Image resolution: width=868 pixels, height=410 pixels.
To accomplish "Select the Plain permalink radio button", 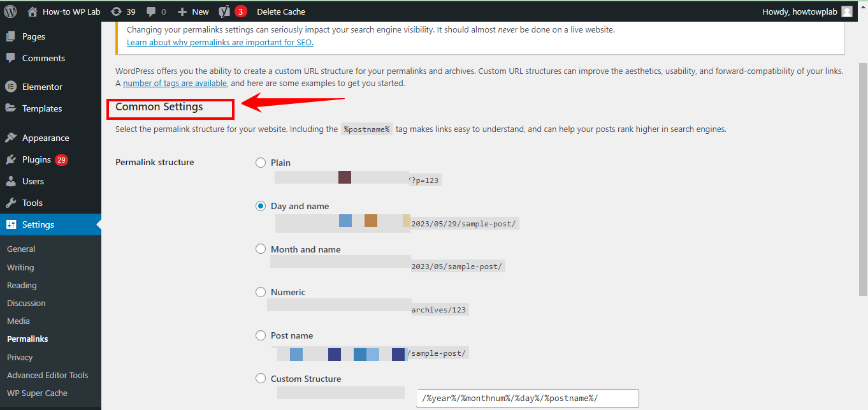I will (261, 163).
